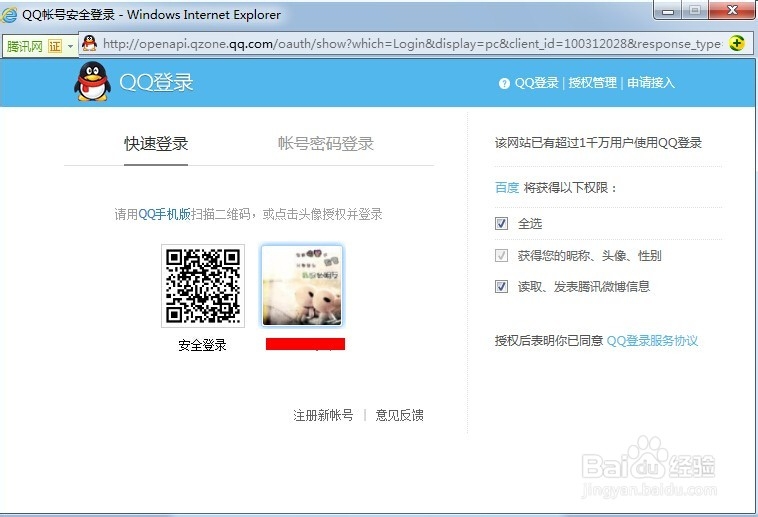Image resolution: width=758 pixels, height=517 pixels.
Task: Click the 百度 link
Action: (x=507, y=188)
